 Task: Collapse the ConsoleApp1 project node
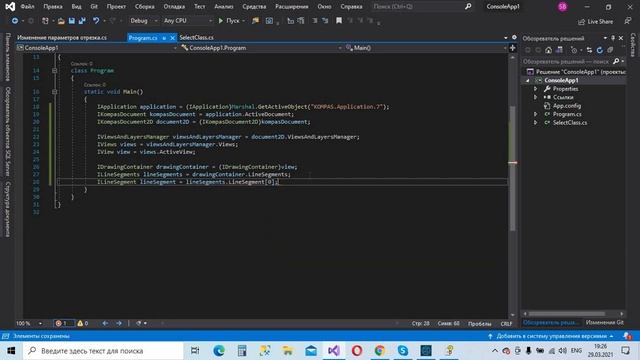527,80
